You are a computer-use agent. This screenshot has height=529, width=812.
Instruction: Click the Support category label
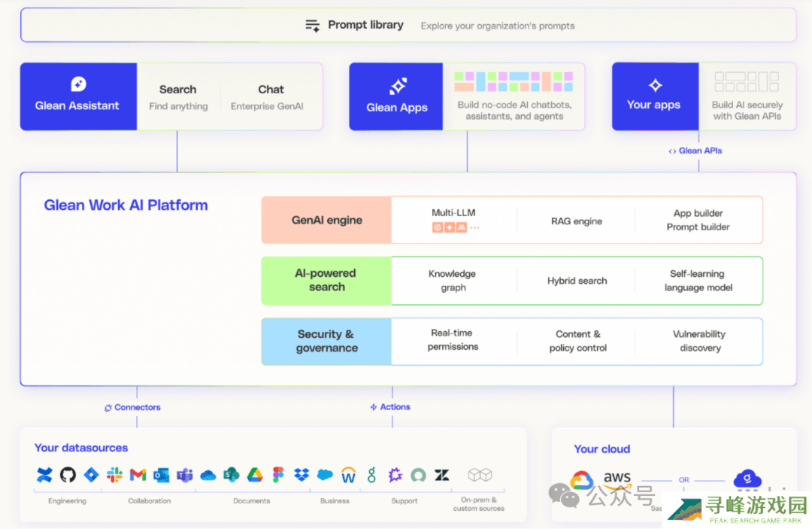click(404, 501)
